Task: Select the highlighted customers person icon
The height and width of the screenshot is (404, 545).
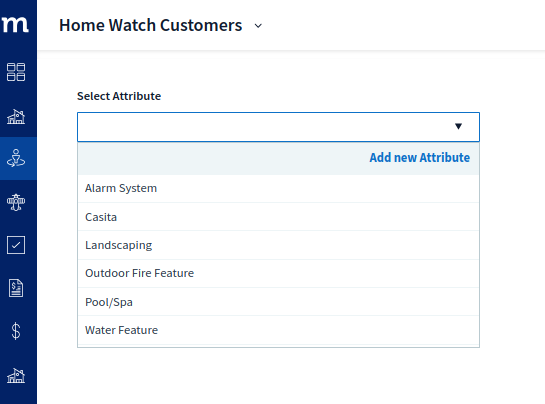Action: tap(16, 158)
